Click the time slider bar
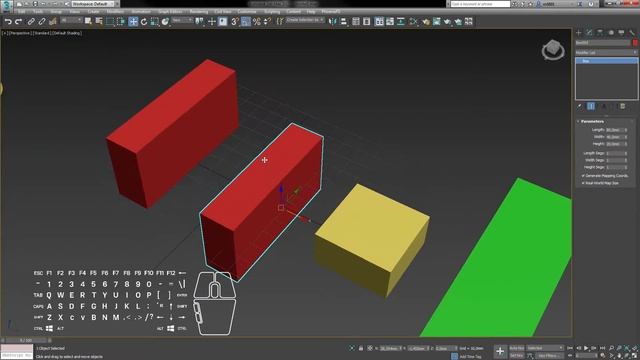This screenshot has width=640, height=360. (x=26, y=340)
